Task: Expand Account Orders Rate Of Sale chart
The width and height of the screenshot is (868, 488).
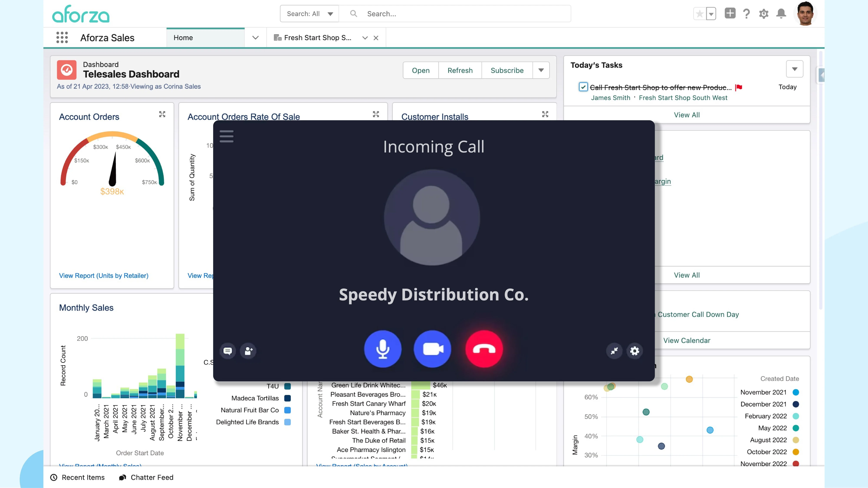Action: point(376,114)
